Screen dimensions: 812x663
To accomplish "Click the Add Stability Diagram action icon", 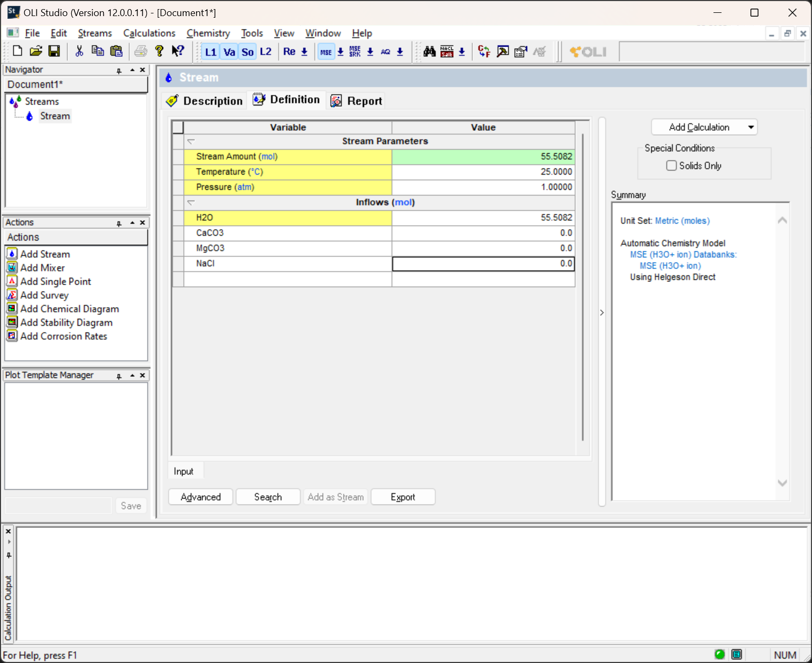I will [12, 322].
